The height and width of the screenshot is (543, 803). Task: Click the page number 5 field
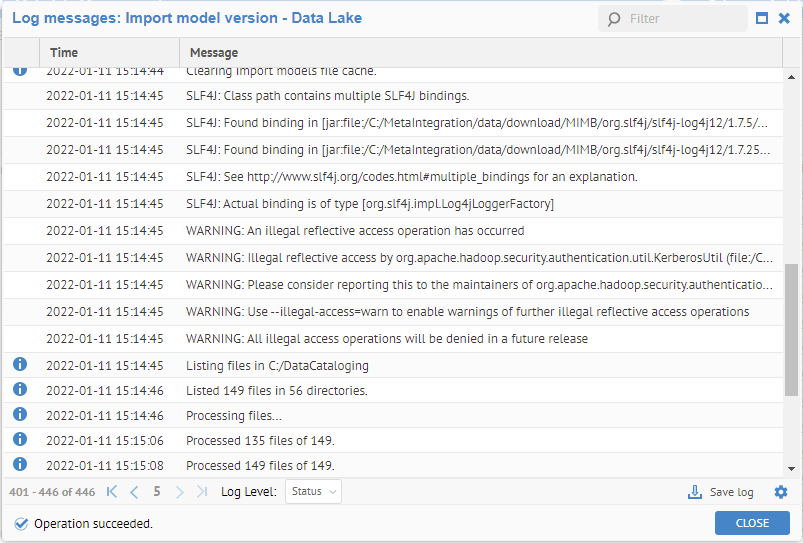[x=157, y=491]
